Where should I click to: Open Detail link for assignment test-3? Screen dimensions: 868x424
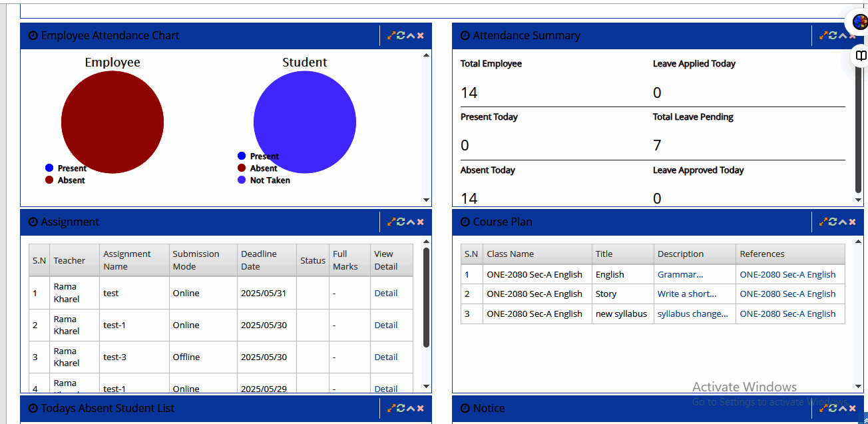point(386,357)
